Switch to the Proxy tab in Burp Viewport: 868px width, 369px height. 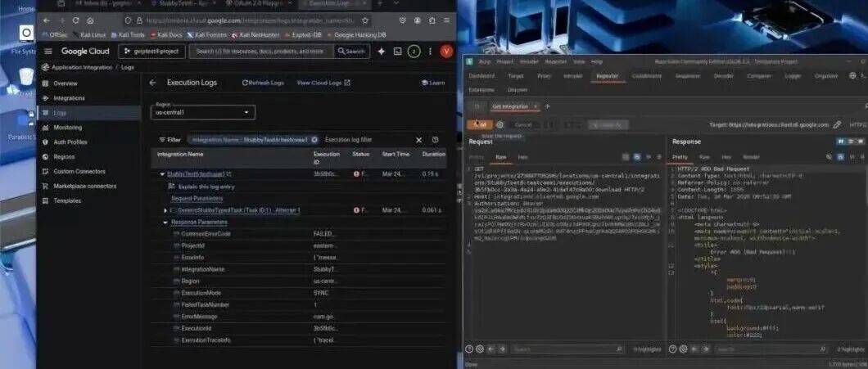click(x=545, y=76)
